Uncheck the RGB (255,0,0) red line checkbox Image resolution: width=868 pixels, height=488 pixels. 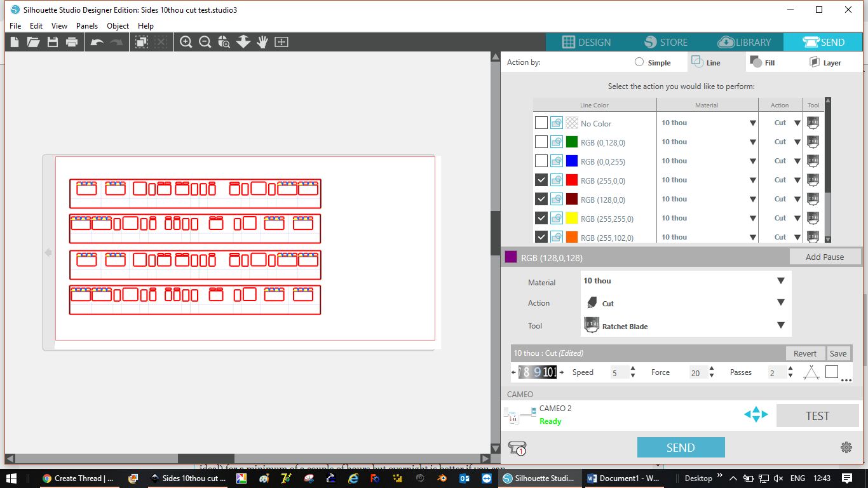pyautogui.click(x=541, y=180)
